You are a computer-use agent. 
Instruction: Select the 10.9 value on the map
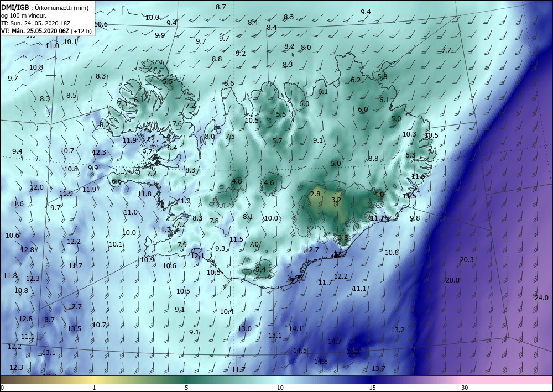point(148,260)
